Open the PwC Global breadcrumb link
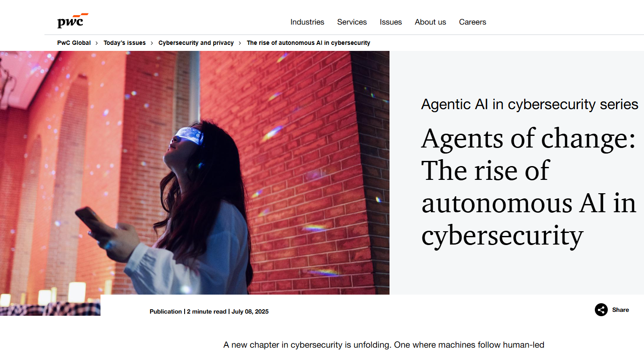This screenshot has width=644, height=355. (74, 43)
